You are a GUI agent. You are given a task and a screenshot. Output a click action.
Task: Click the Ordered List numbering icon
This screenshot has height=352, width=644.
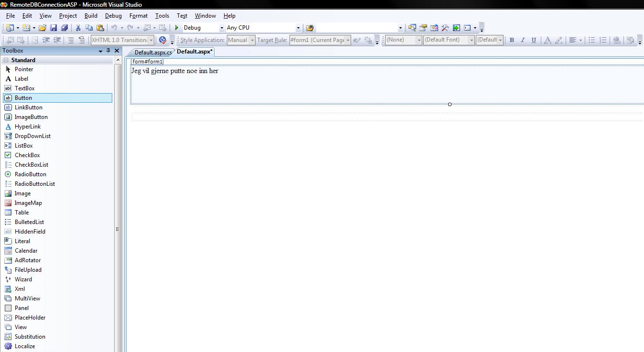(603, 40)
